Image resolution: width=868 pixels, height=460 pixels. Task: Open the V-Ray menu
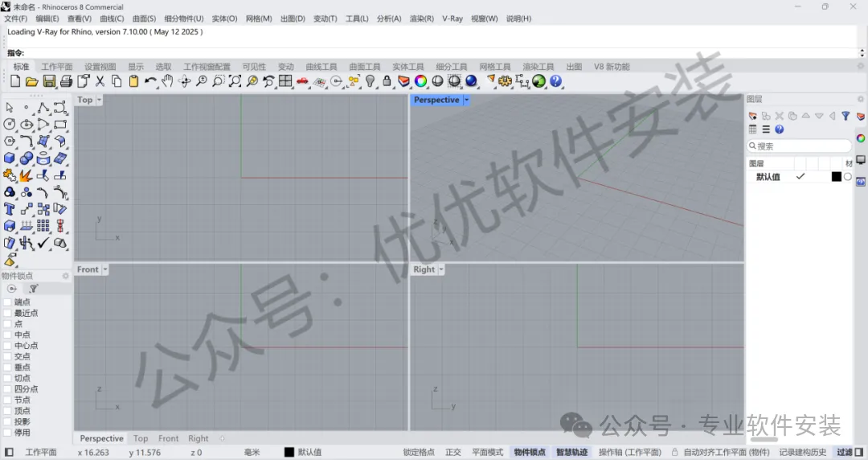[452, 18]
